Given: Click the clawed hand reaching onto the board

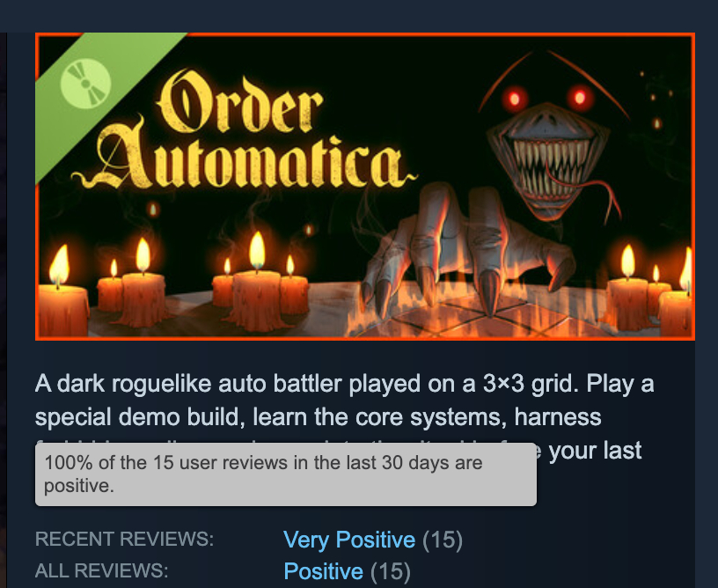Looking at the screenshot, I should pos(463,250).
